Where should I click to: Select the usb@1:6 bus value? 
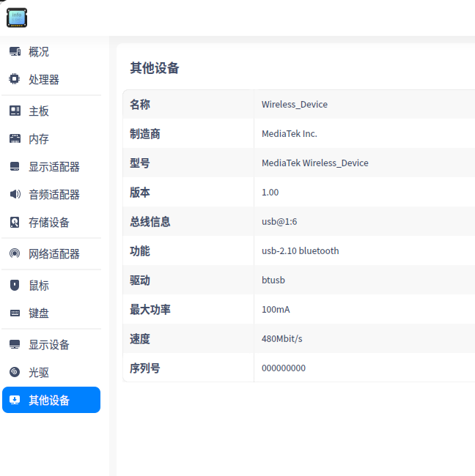(279, 222)
